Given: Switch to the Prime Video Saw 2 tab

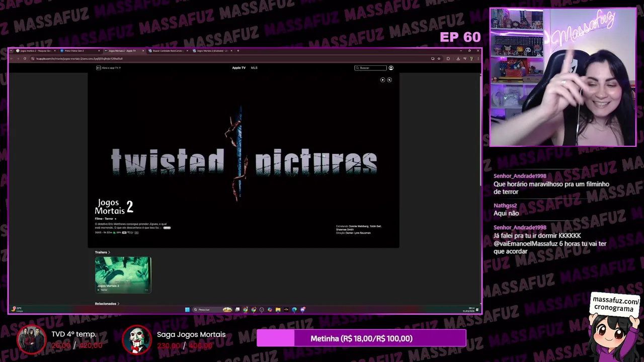Looking at the screenshot, I should [x=80, y=51].
